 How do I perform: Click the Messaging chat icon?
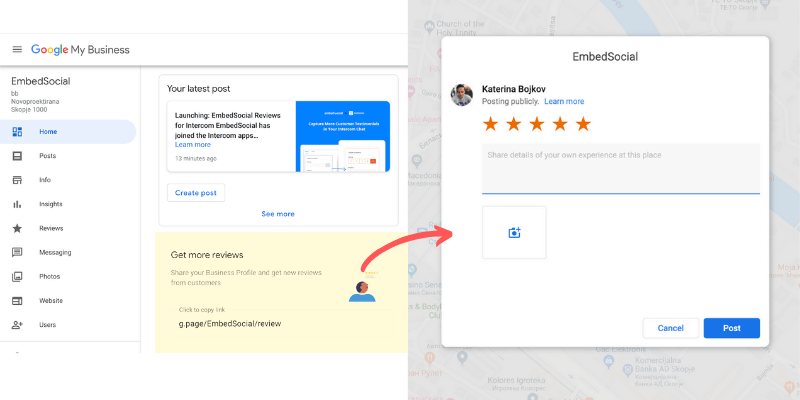[x=17, y=252]
